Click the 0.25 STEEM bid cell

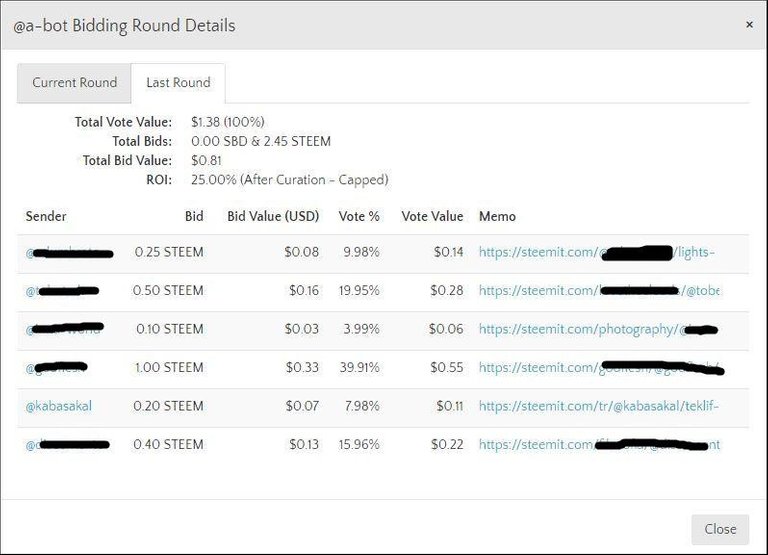(169, 252)
